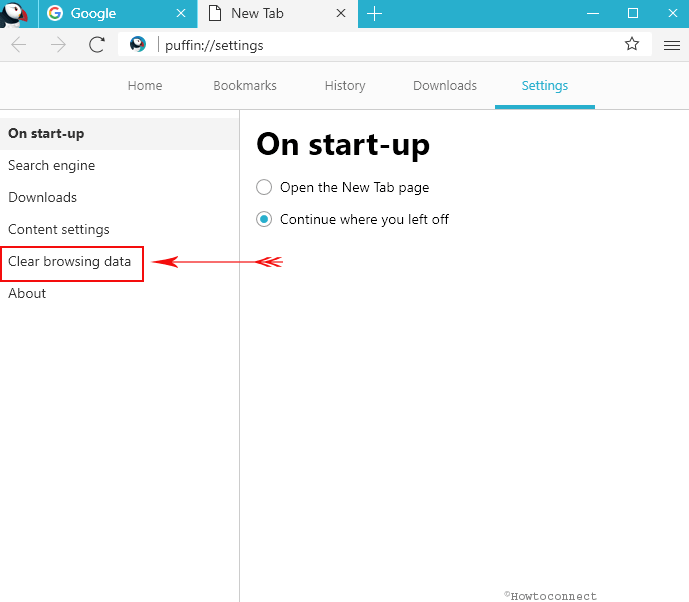Open the Home page tab
This screenshot has width=689, height=602.
(x=145, y=86)
